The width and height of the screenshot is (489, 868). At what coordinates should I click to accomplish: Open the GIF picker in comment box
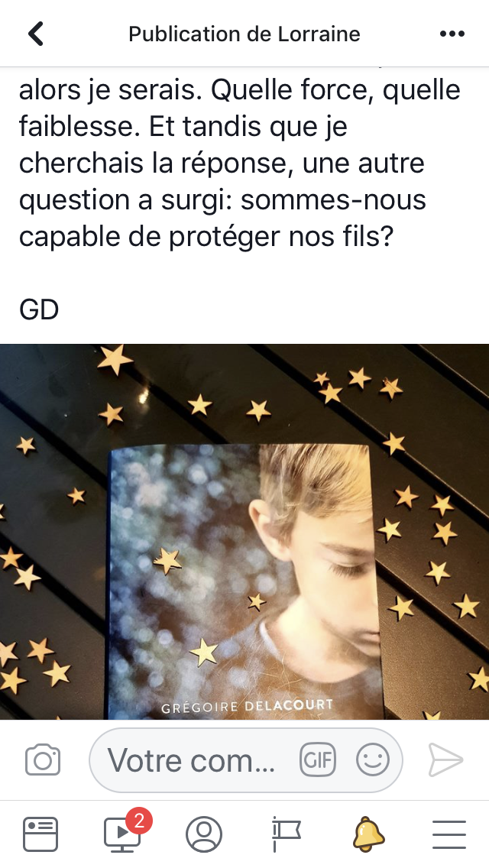[x=318, y=759]
